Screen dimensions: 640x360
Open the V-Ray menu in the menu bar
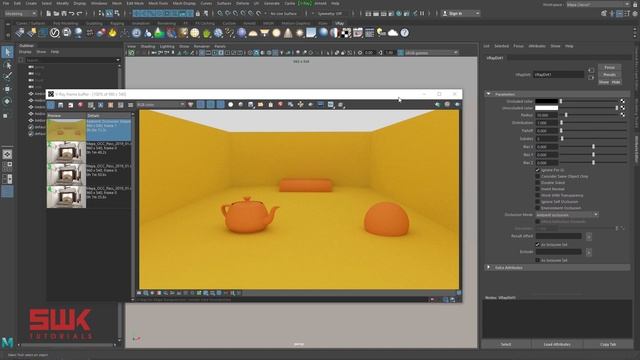point(304,3)
